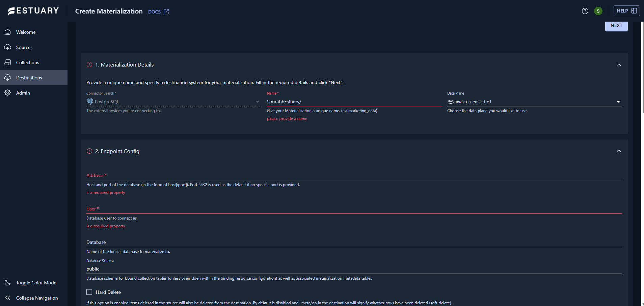Click the NEXT button
The height and width of the screenshot is (306, 644).
616,26
